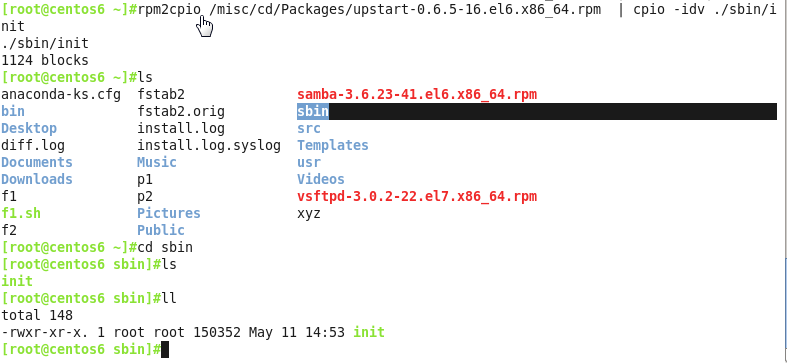This screenshot has height=364, width=787.
Task: Click the samba-3.6.23-41.el6.x86_64.rpm filename
Action: click(x=417, y=94)
